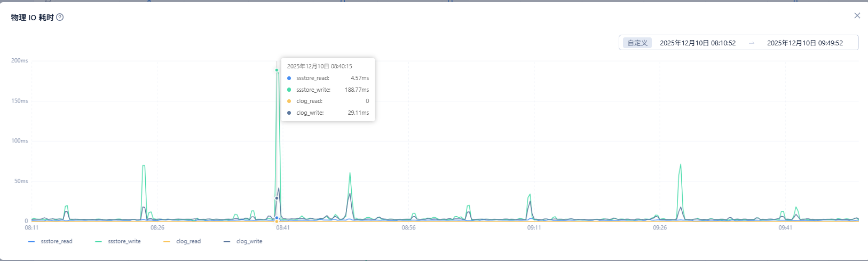
Task: Click the help icon beside 物理 IO 耗时
Action: 60,17
